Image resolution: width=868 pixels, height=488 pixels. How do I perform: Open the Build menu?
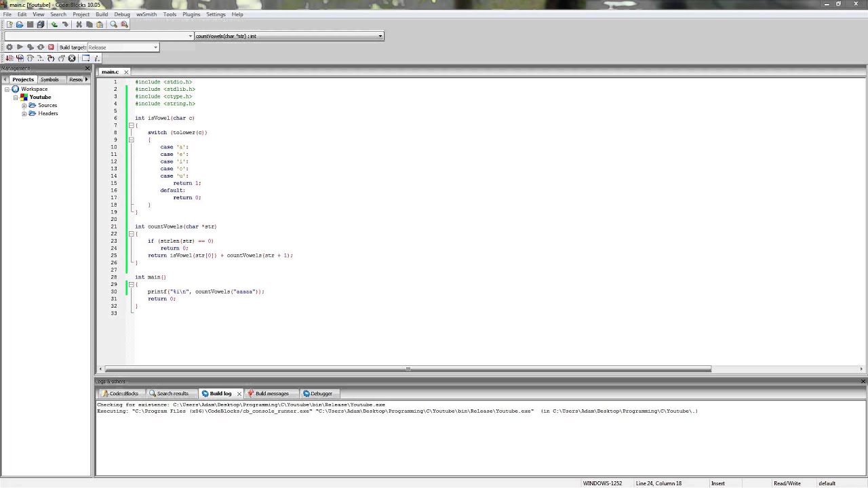click(x=102, y=14)
